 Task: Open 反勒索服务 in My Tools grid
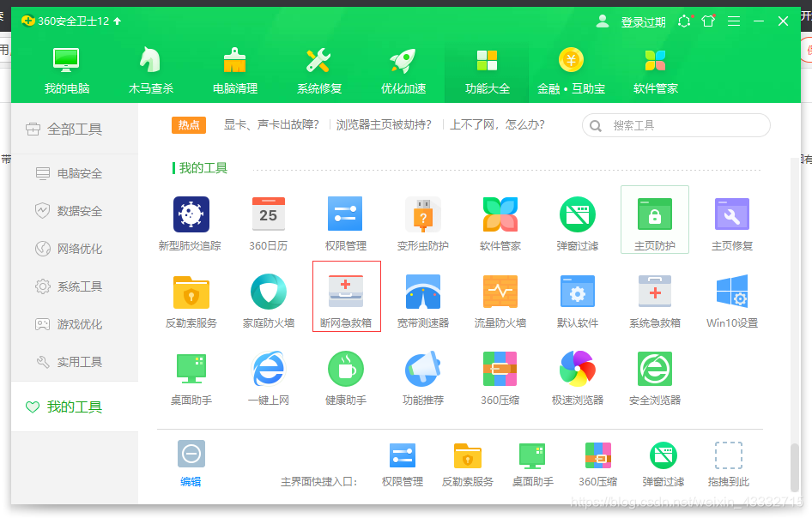191,301
